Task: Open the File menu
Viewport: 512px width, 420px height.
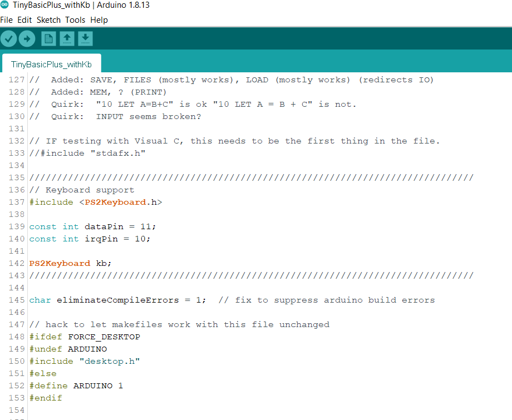Action: (7, 19)
